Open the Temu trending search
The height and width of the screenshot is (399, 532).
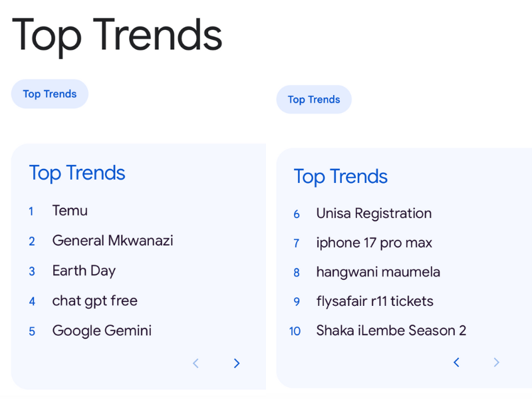click(x=70, y=211)
